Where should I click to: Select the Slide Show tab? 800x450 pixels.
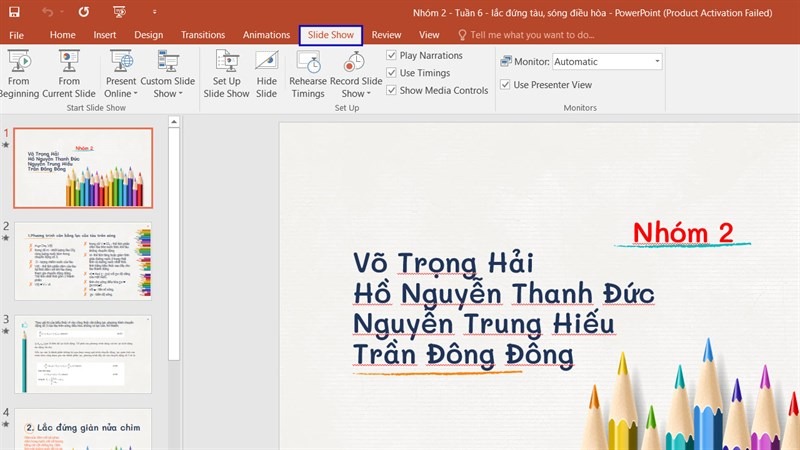point(331,35)
